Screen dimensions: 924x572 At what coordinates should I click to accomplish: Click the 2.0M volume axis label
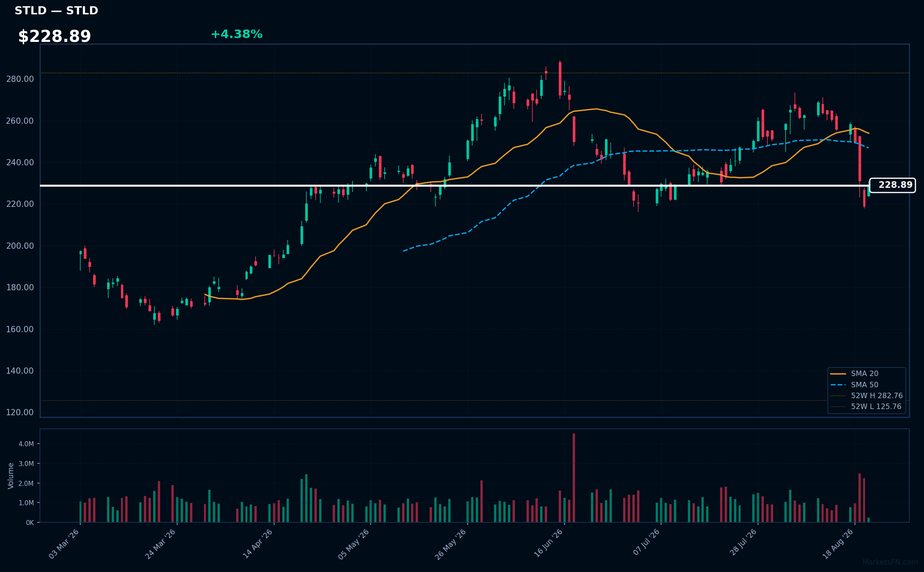pyautogui.click(x=26, y=484)
